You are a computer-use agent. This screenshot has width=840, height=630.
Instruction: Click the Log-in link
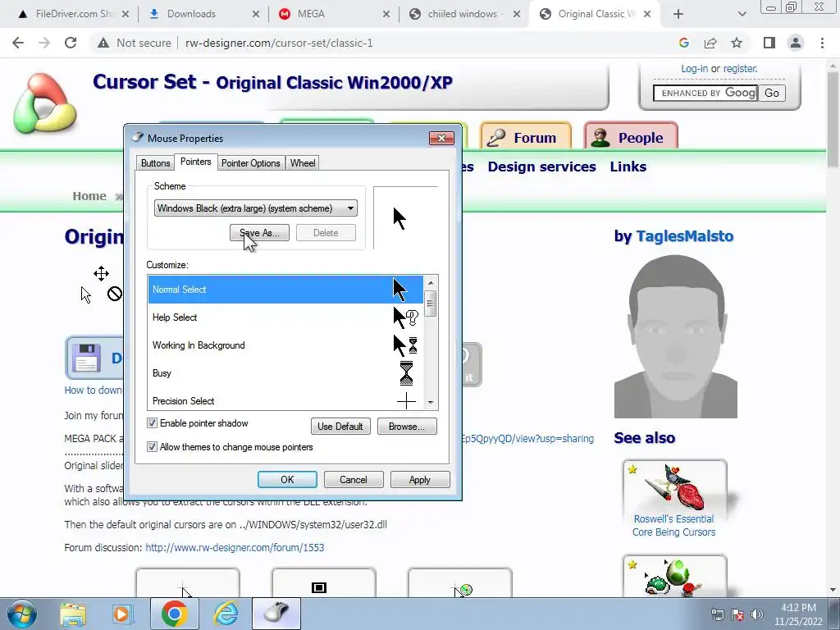(x=694, y=69)
